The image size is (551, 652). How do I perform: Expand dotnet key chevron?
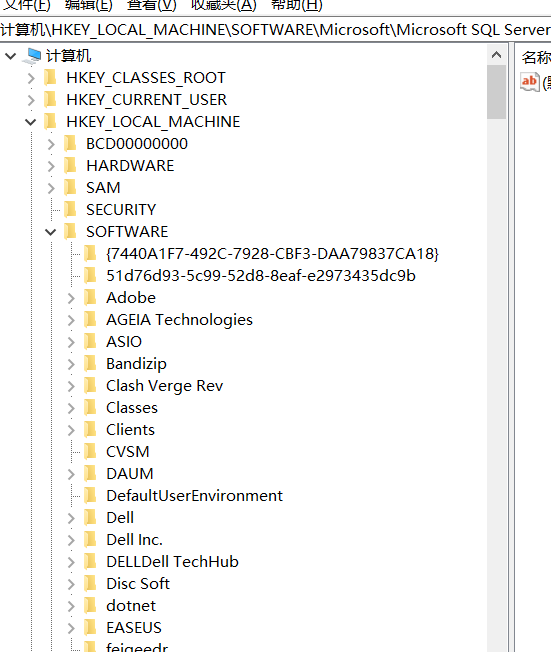point(71,606)
